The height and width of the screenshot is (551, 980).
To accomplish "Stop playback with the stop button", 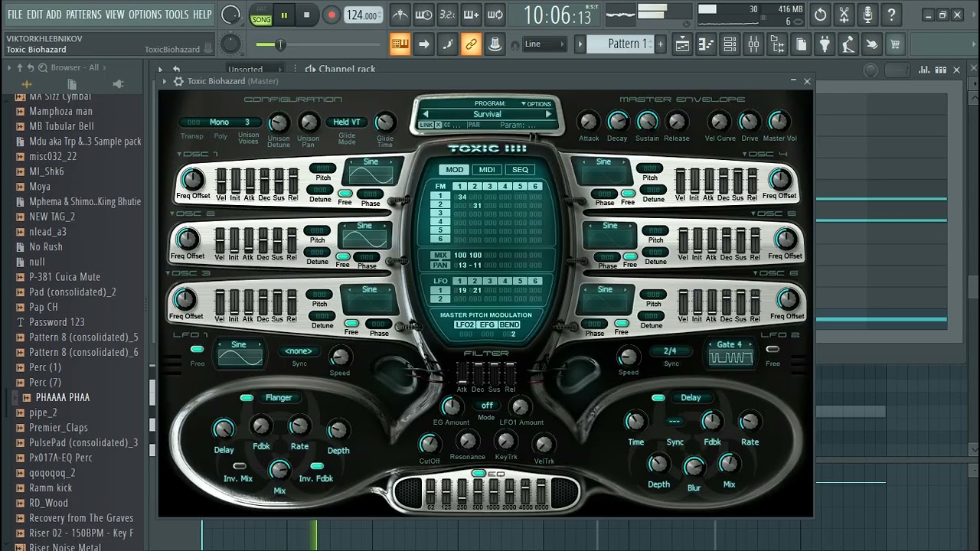I will click(307, 15).
